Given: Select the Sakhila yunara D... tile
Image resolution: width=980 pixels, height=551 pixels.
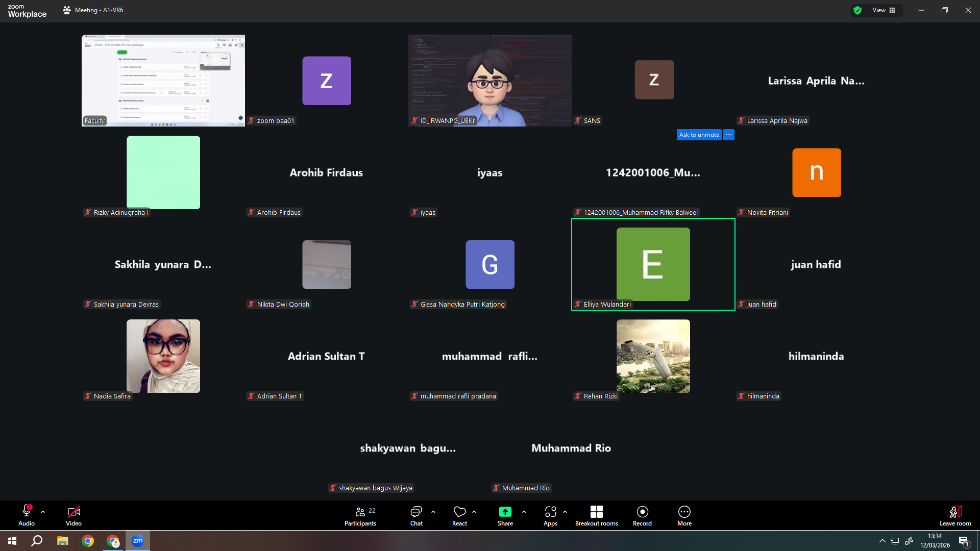Looking at the screenshot, I should (x=163, y=264).
